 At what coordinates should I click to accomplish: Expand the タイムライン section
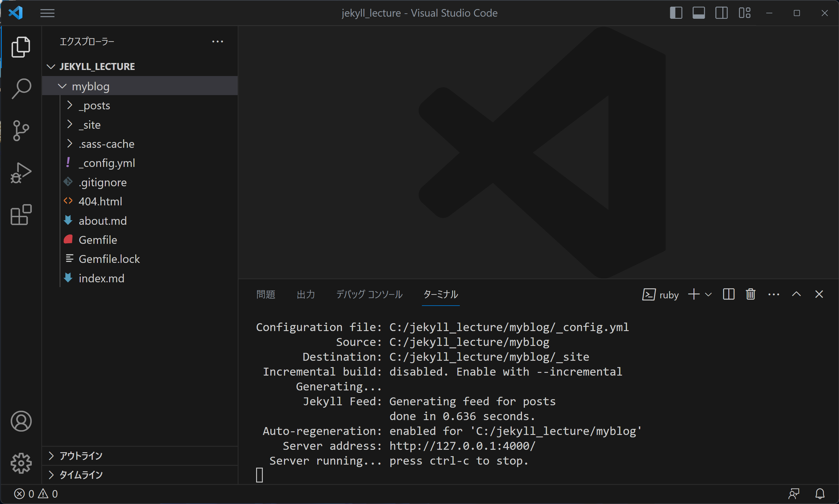coord(140,475)
